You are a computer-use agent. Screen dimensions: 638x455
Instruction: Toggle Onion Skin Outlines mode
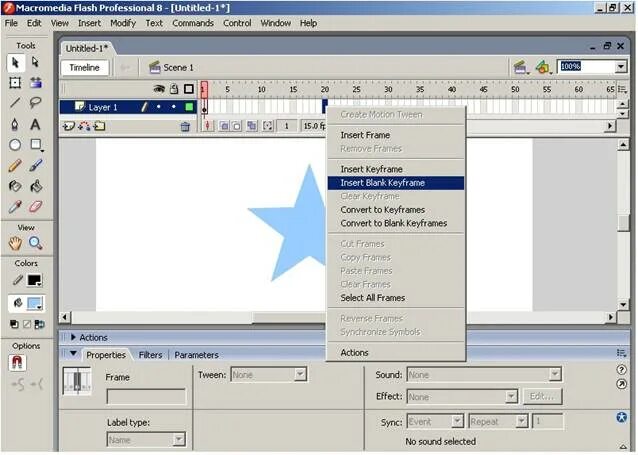[x=236, y=126]
